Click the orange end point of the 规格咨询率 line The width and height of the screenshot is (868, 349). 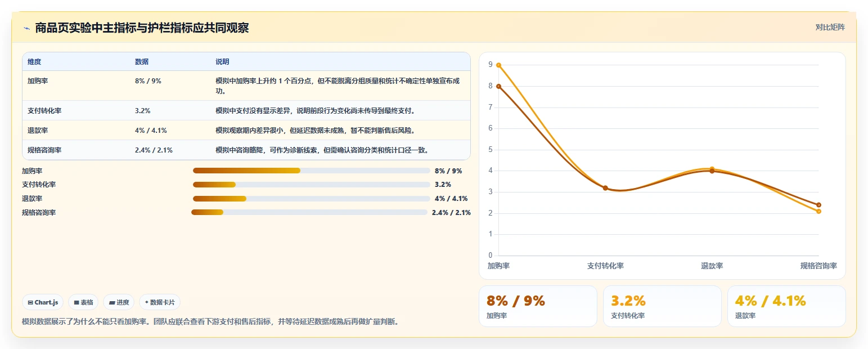pos(818,211)
